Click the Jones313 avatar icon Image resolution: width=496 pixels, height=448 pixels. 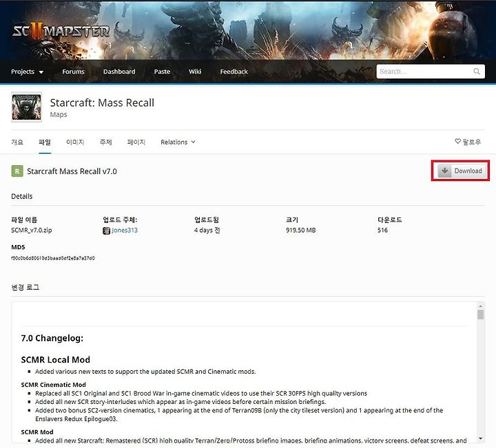(x=106, y=231)
